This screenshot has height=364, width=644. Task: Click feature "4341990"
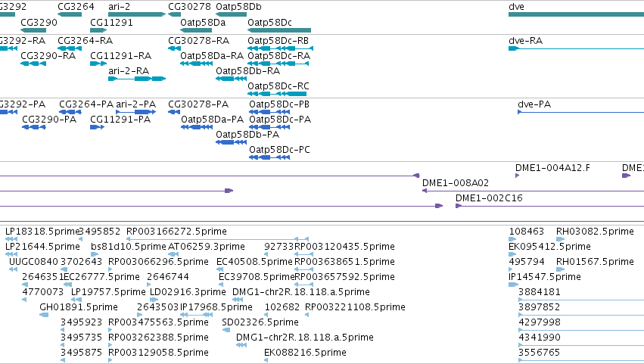click(x=540, y=338)
